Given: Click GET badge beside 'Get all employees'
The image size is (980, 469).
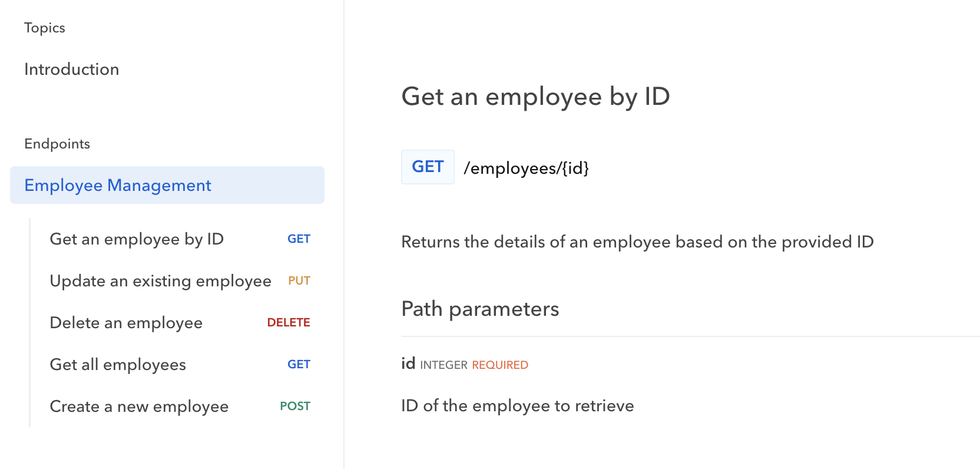Looking at the screenshot, I should (x=299, y=365).
